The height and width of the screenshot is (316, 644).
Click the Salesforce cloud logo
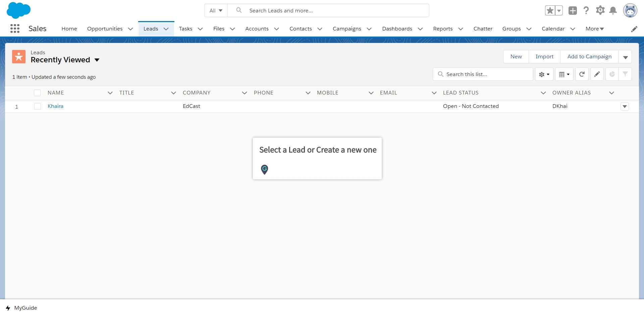click(18, 10)
